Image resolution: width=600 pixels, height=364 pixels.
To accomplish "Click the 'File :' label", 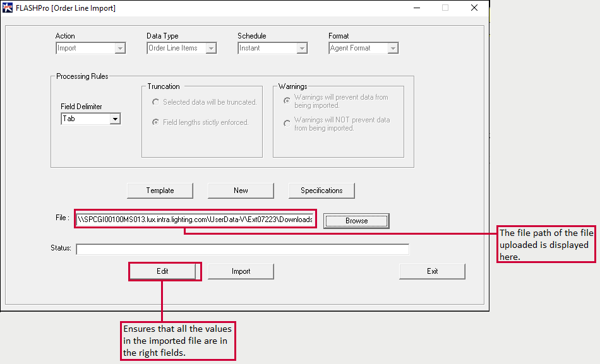I will pyautogui.click(x=63, y=218).
